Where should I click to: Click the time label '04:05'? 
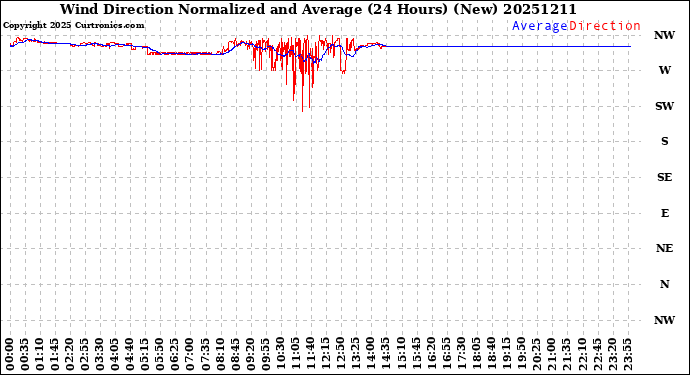pos(114,355)
